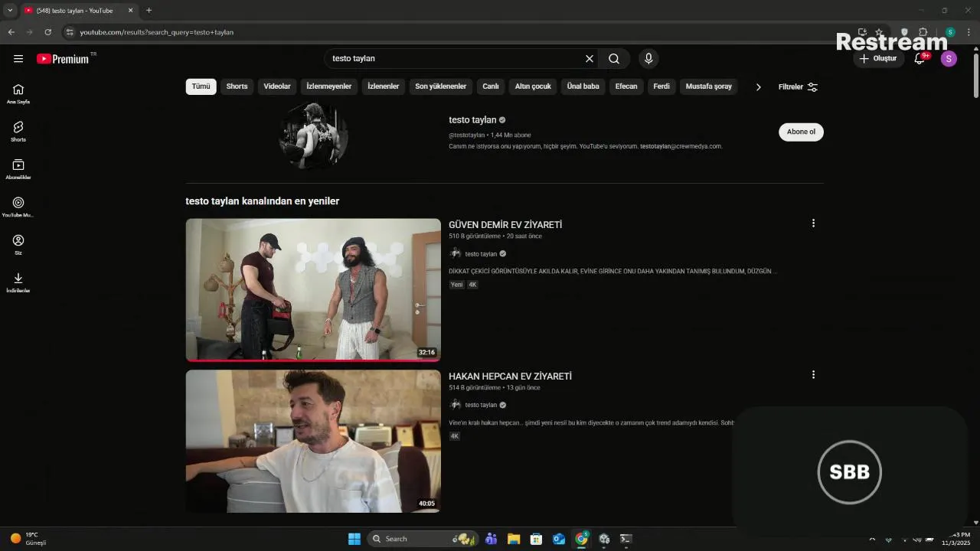Select the Ünal baba filter chip
Image resolution: width=980 pixels, height=551 pixels.
583,86
